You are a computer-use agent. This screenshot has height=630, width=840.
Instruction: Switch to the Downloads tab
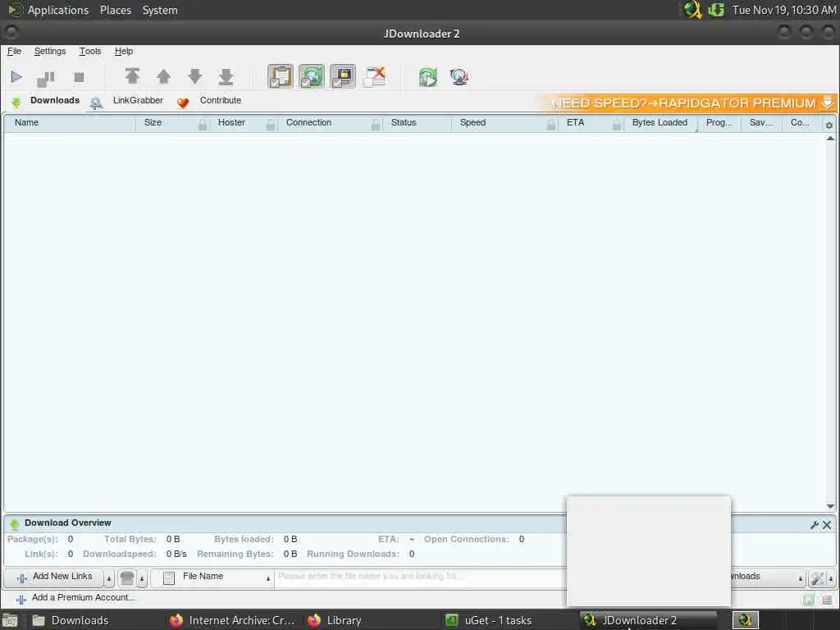pos(46,101)
